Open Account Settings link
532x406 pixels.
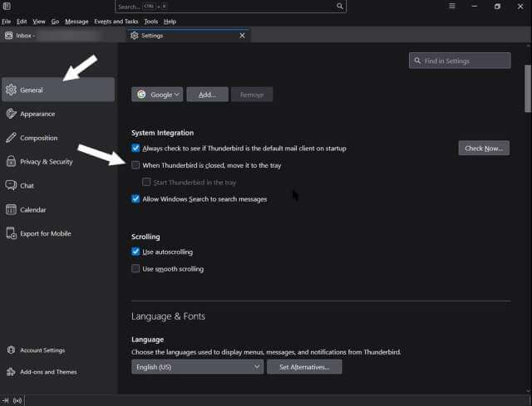point(42,350)
